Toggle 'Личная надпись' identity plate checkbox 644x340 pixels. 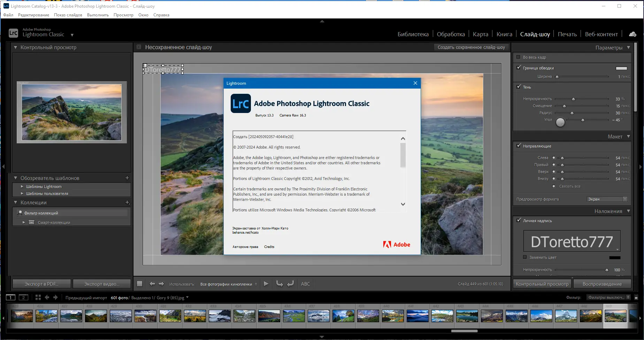(x=519, y=220)
